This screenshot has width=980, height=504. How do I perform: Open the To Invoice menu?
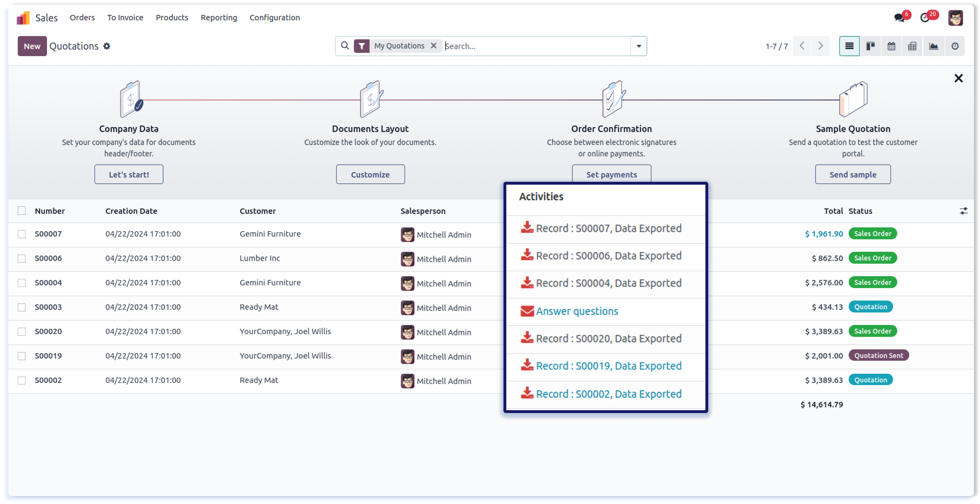(125, 18)
